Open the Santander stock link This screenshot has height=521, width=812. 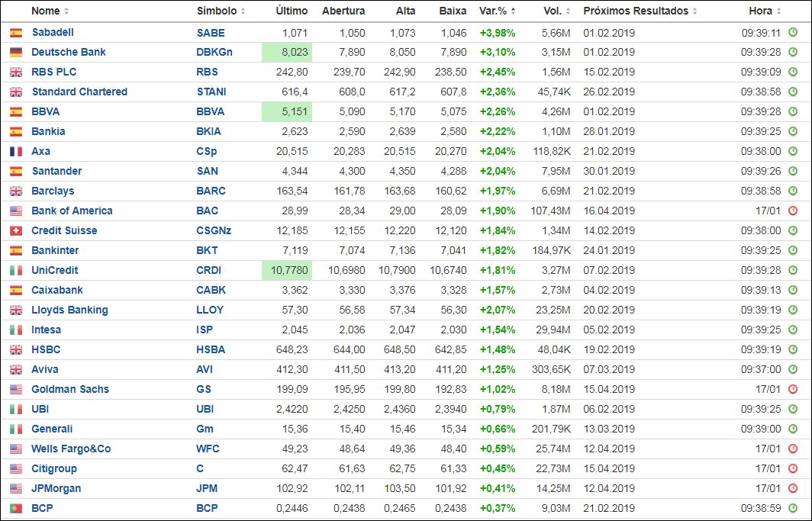pyautogui.click(x=56, y=172)
